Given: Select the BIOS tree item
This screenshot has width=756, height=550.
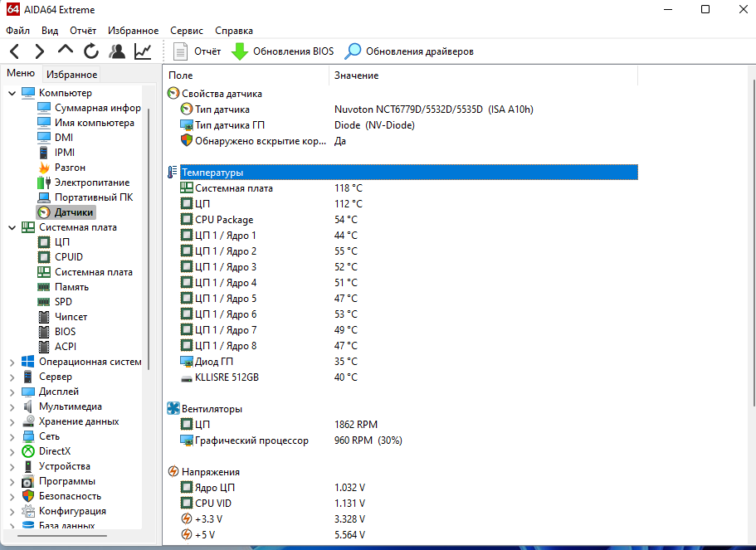Looking at the screenshot, I should pyautogui.click(x=57, y=332).
